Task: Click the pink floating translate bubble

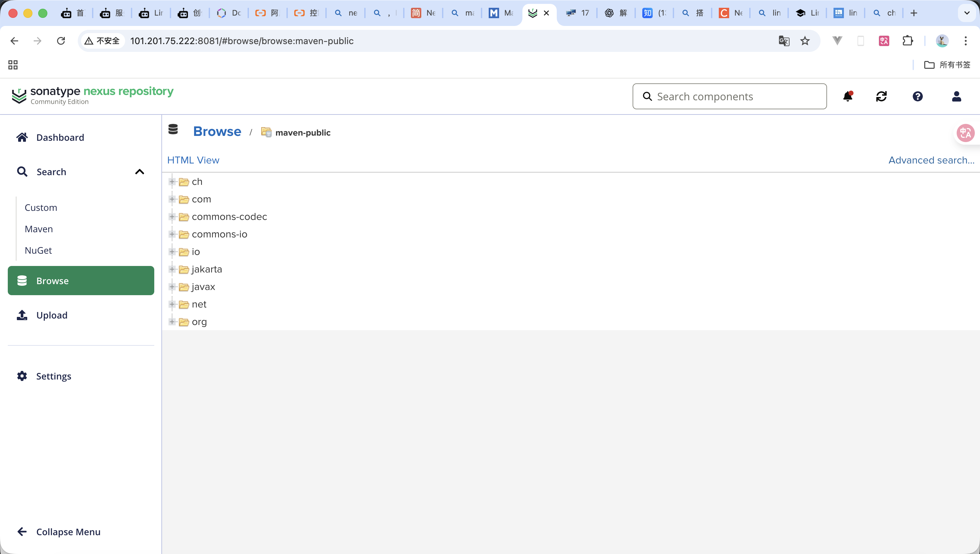Action: (965, 133)
